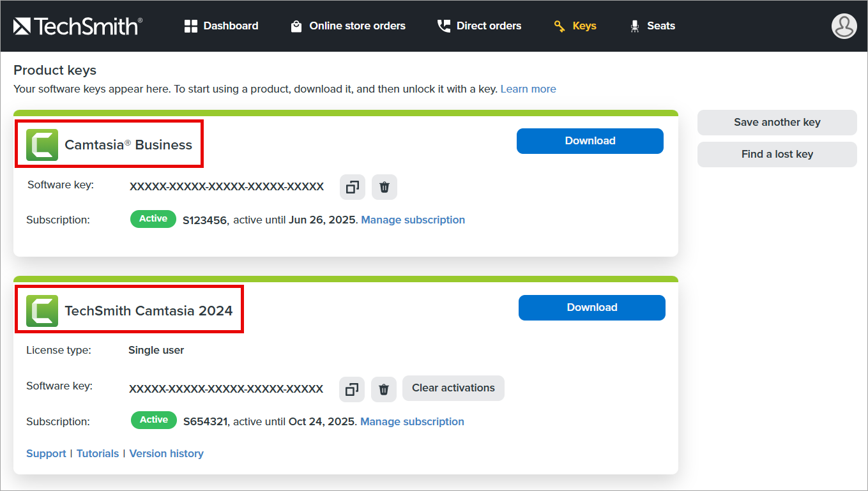Open Direct orders page
Screen dimensions: 868x491
479,26
